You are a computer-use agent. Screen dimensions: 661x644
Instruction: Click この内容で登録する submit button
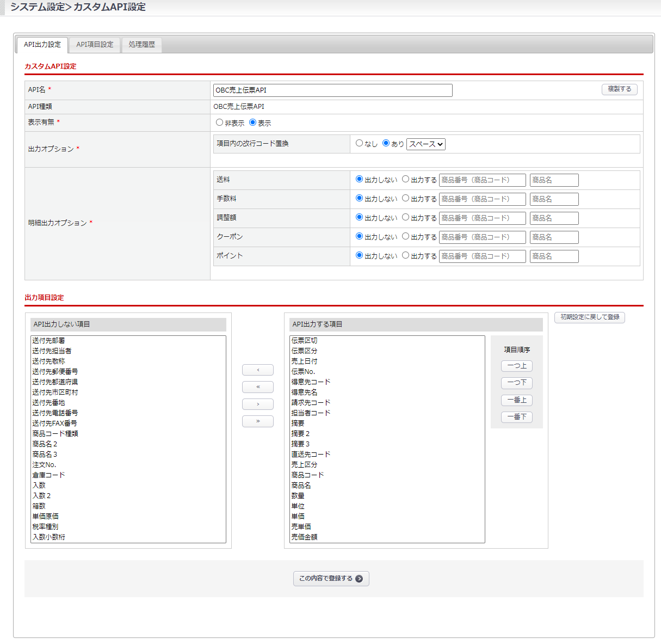click(x=331, y=578)
